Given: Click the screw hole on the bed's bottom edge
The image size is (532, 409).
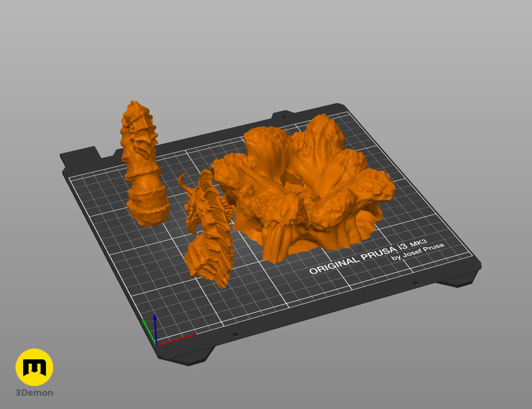Looking at the screenshot, I should [235, 334].
